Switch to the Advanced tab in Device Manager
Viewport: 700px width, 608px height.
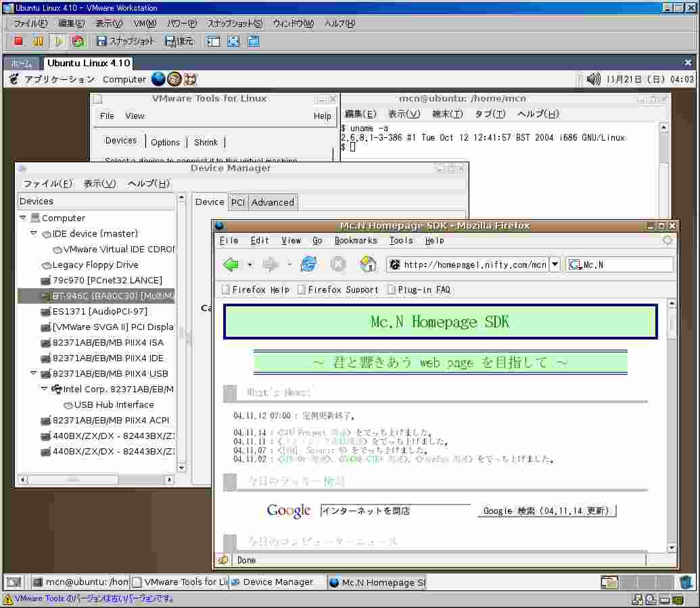[273, 202]
